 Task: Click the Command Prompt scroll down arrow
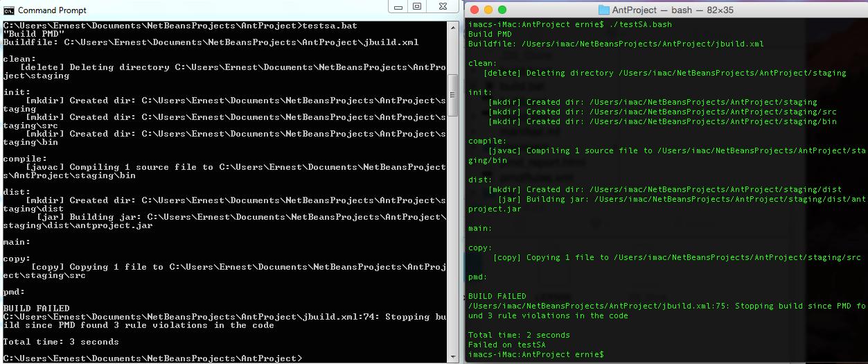(x=453, y=357)
